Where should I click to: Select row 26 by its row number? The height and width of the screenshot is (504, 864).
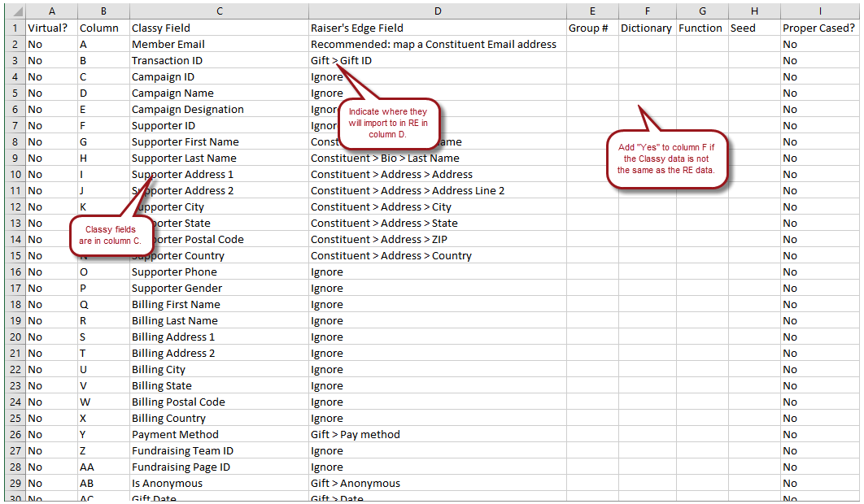(15, 435)
